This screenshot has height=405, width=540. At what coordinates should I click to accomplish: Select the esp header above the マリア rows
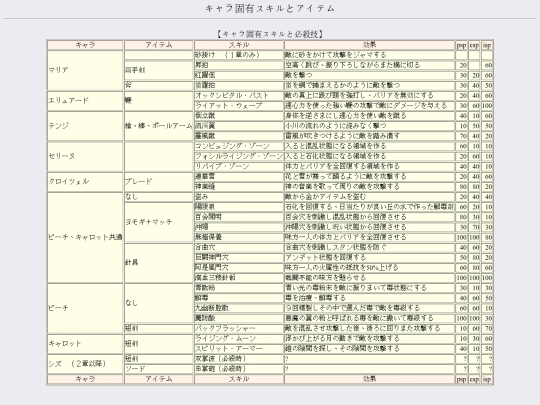[x=474, y=45]
